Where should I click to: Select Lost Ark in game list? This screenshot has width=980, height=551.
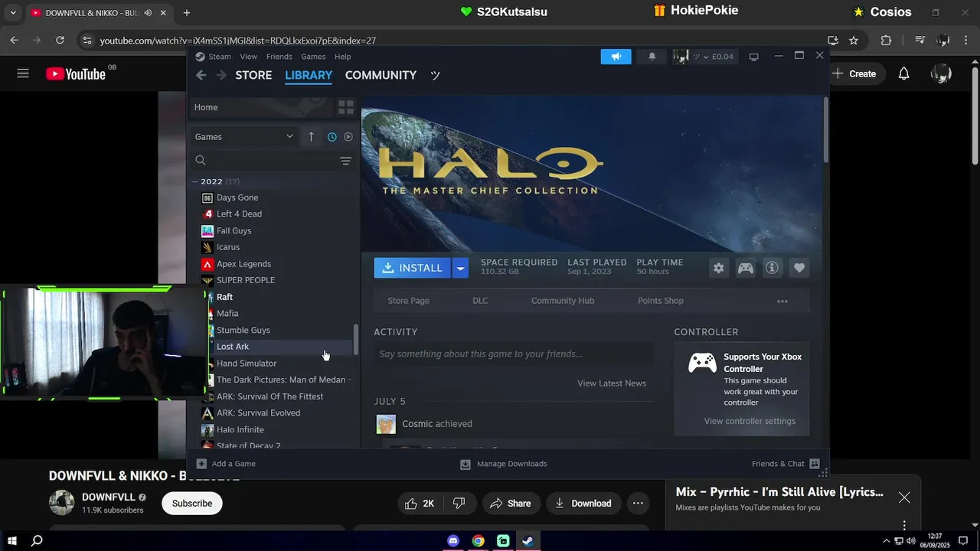pyautogui.click(x=233, y=347)
